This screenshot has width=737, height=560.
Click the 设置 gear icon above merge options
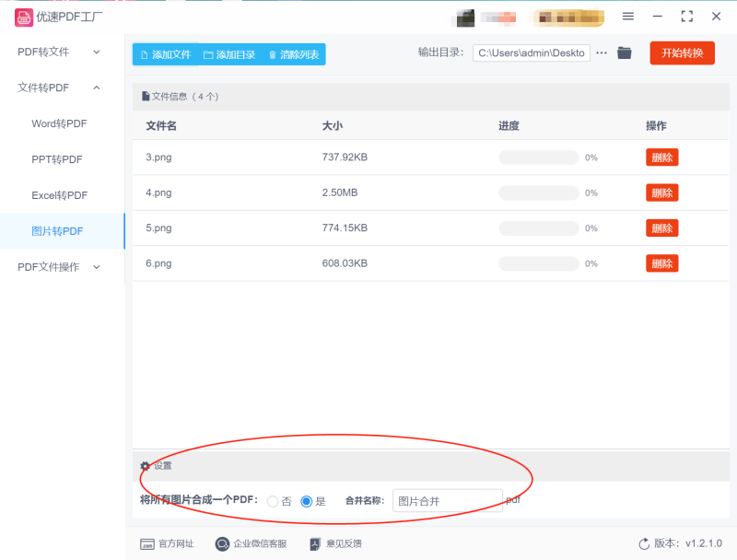[144, 466]
